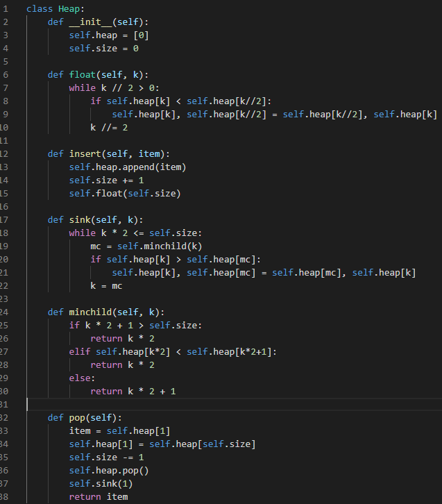Click line number 7 in the gutter
This screenshot has height=504, width=442.
tap(6, 88)
